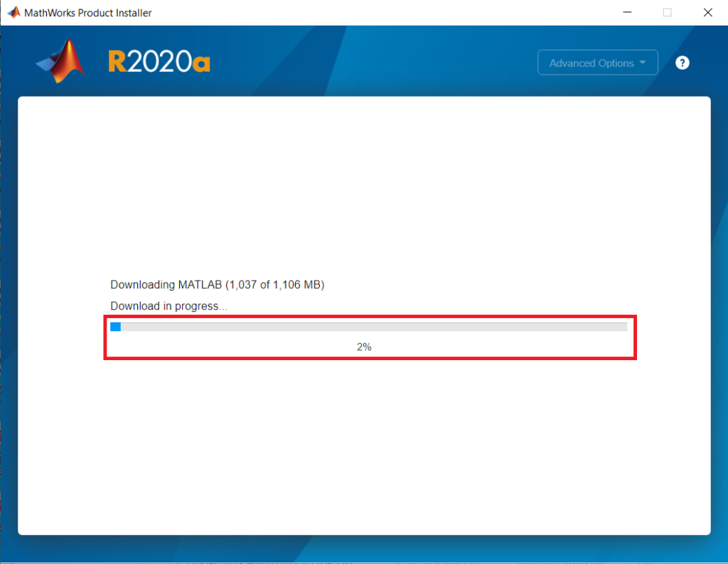Click the 2% progress percentage label
Viewport: 728px width, 564px height.
click(x=364, y=347)
